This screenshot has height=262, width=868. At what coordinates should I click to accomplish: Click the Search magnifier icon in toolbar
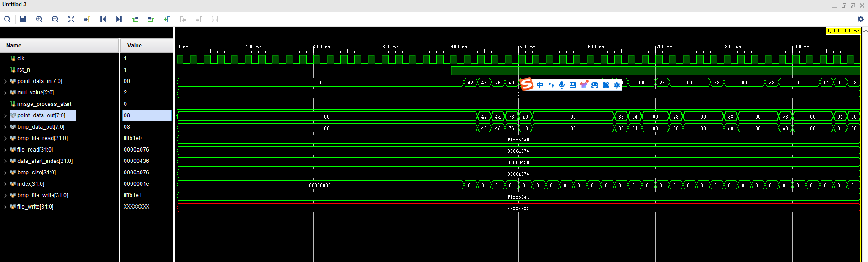pos(7,19)
